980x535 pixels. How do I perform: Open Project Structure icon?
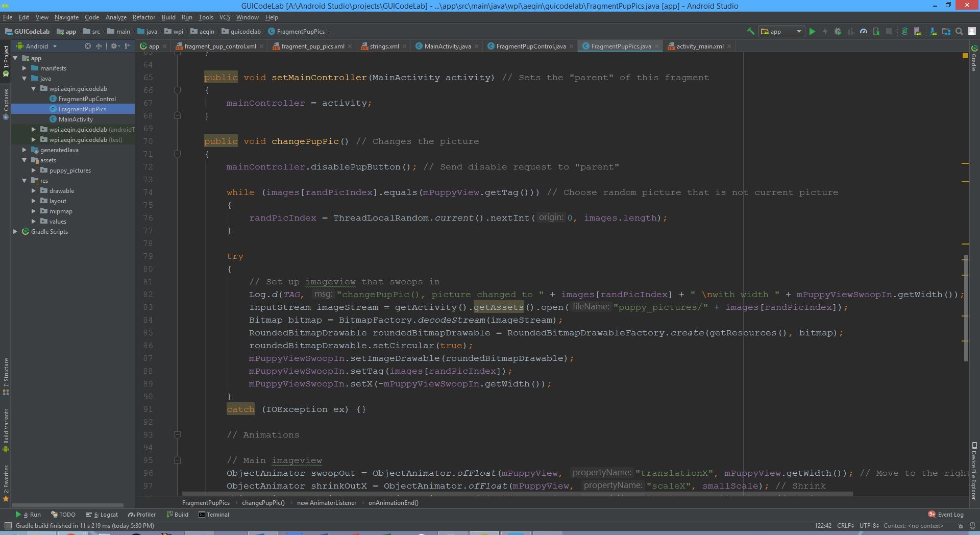pos(946,32)
